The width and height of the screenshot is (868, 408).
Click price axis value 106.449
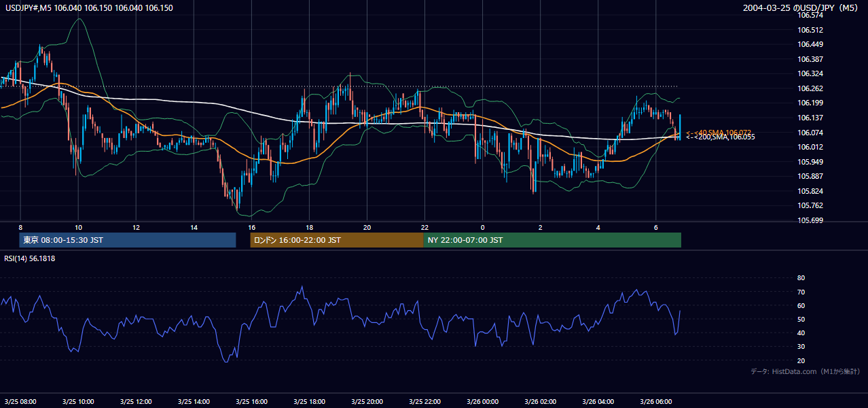pyautogui.click(x=811, y=45)
